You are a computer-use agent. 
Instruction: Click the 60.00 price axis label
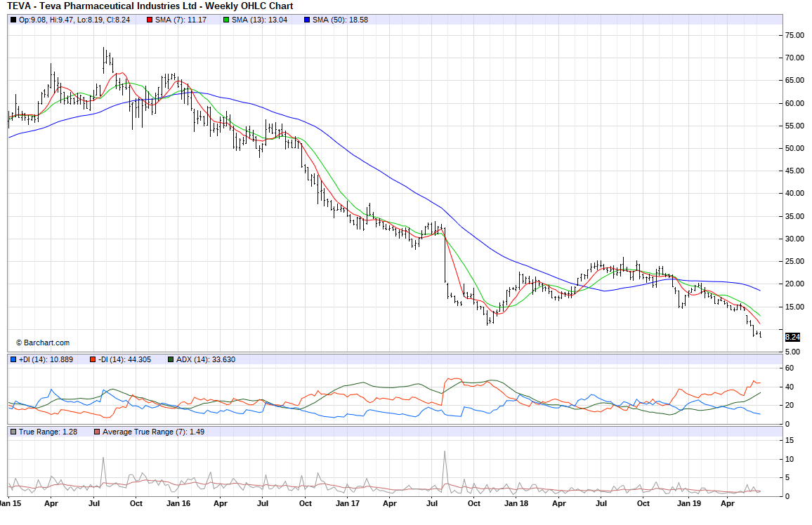coord(795,103)
